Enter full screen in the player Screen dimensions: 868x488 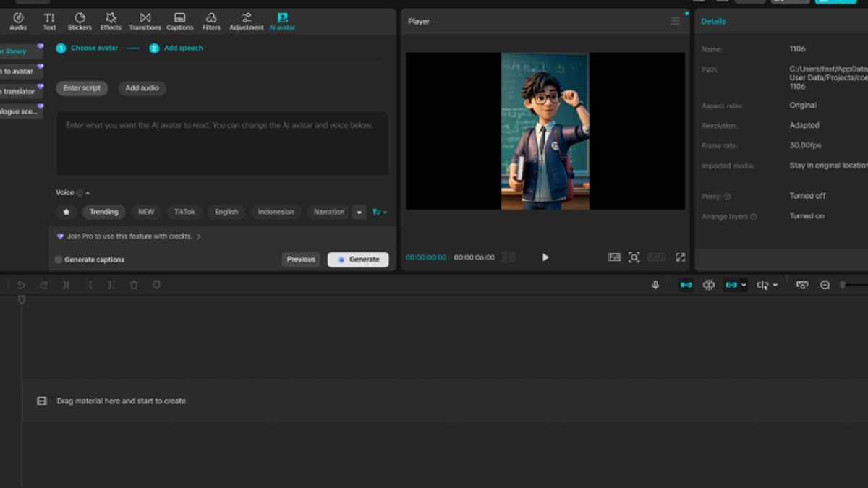(680, 257)
